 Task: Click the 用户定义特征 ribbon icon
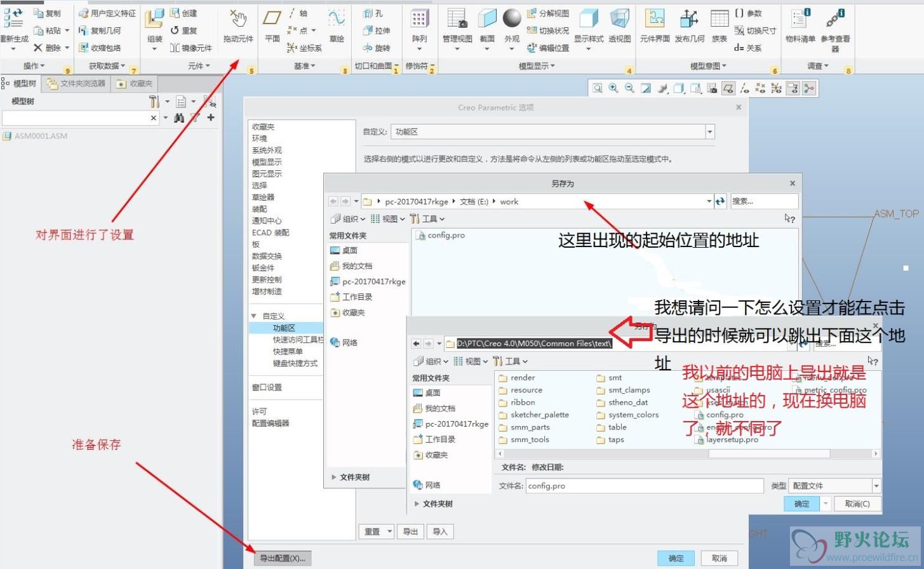[83, 13]
